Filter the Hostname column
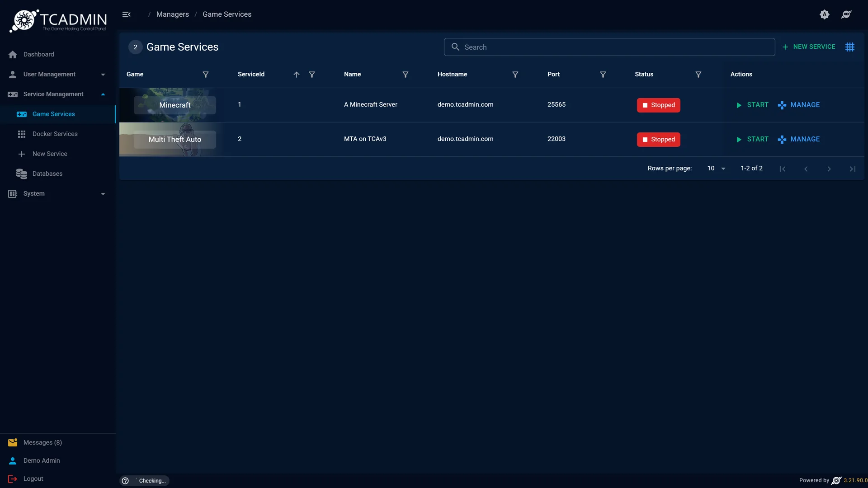 (x=515, y=75)
